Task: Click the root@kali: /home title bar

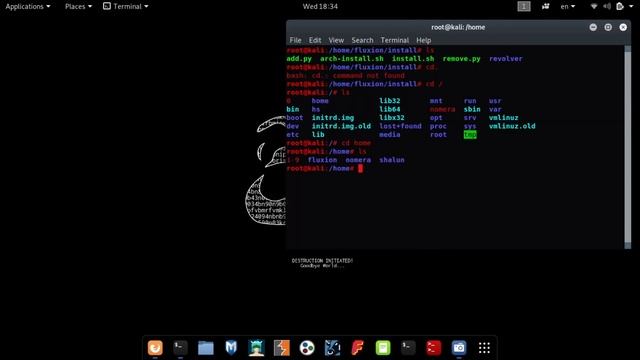Action: (458, 27)
